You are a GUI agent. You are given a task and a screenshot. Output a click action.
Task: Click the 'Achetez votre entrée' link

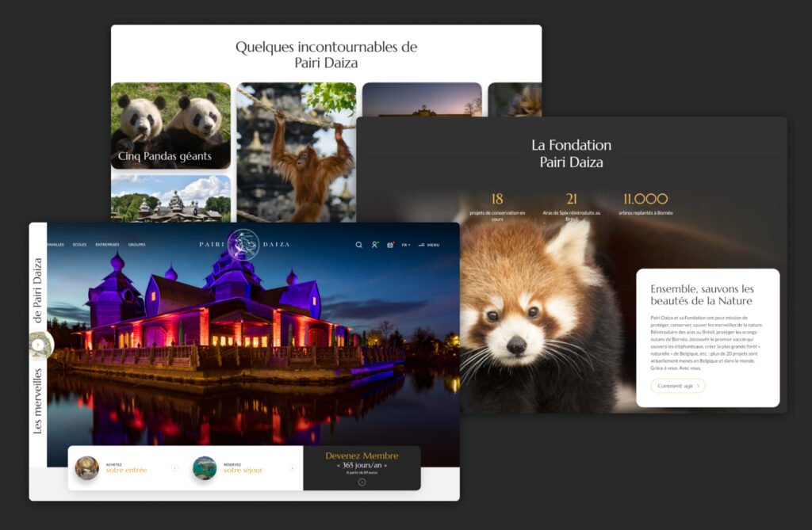[126, 468]
